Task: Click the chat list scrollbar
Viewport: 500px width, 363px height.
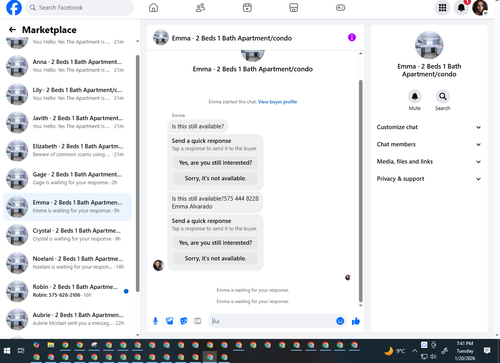Action: tap(138, 173)
